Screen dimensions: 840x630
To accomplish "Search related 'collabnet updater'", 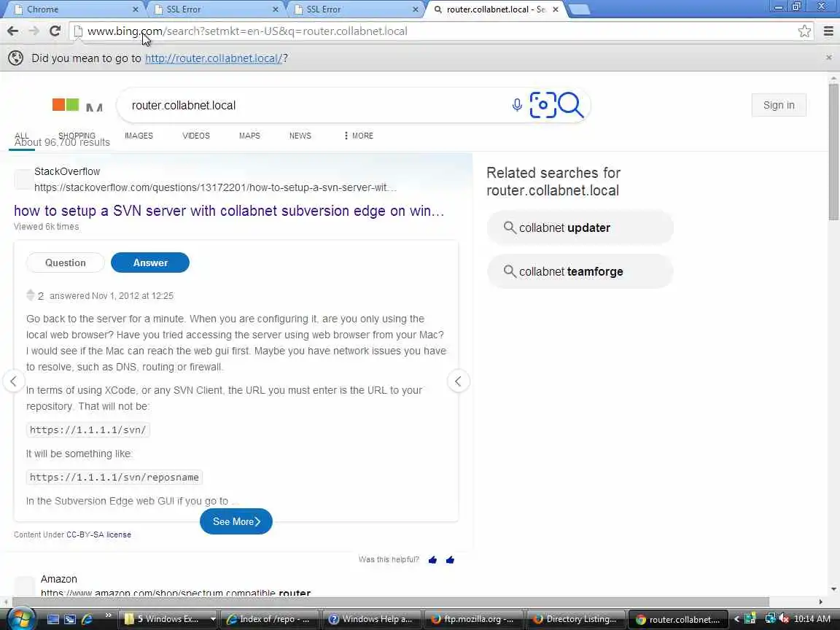I will [x=580, y=227].
